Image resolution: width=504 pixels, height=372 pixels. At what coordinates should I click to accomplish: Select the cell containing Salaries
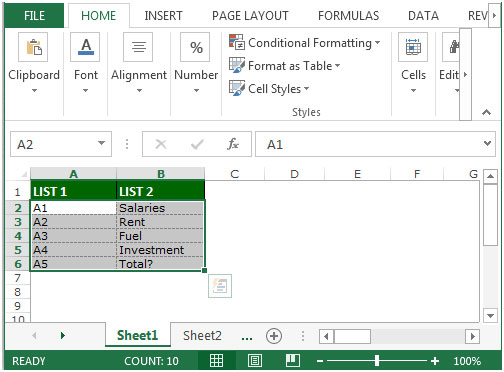click(x=160, y=208)
